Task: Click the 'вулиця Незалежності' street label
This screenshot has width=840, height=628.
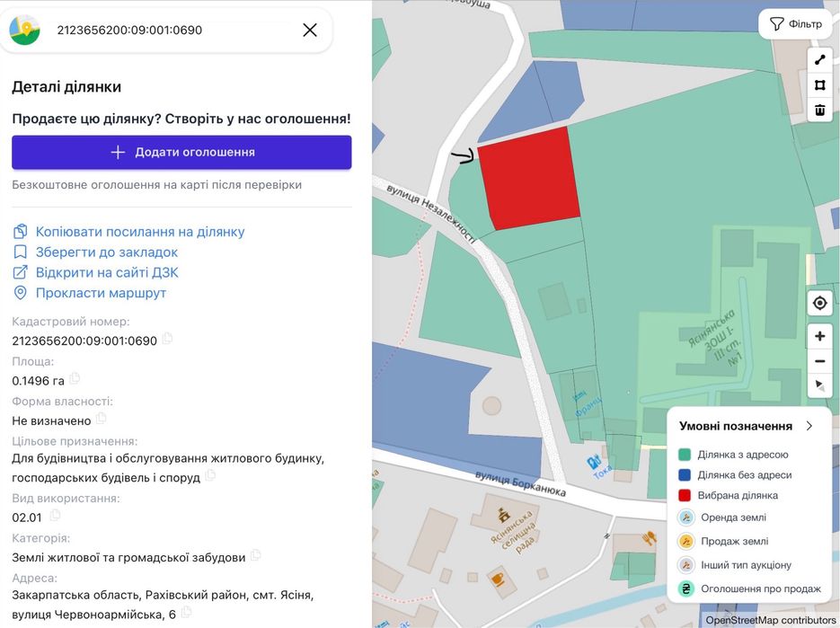Action: (x=430, y=215)
